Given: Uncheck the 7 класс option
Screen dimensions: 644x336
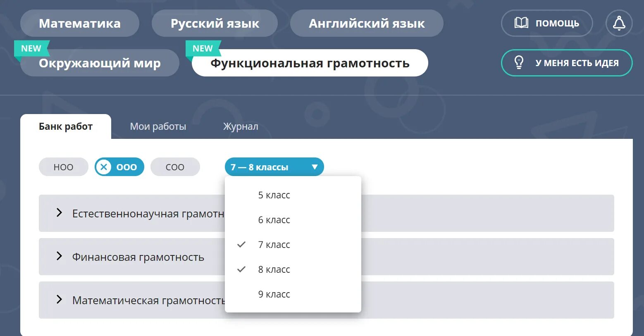Looking at the screenshot, I should tap(274, 244).
